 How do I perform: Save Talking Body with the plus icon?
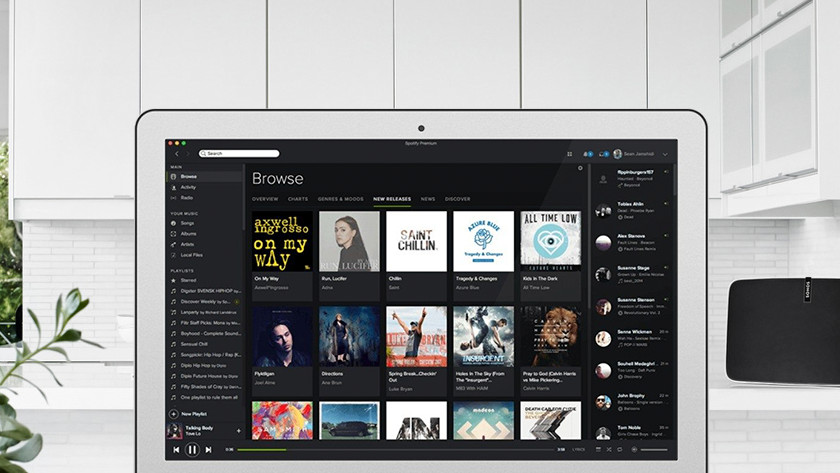click(x=238, y=431)
